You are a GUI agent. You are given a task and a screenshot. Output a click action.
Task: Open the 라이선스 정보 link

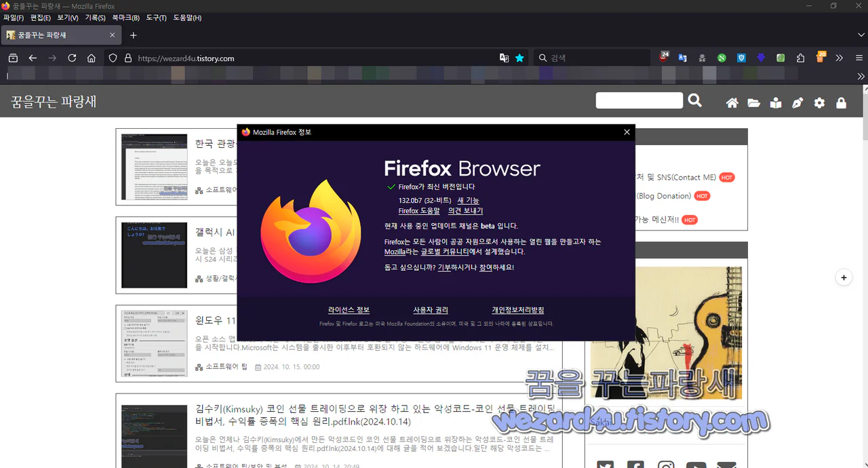[349, 309]
